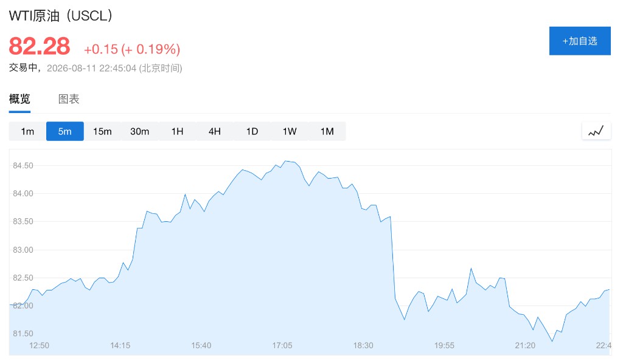Image resolution: width=623 pixels, height=364 pixels.
Task: Click the WTI原油 (USCL) title
Action: [60, 16]
